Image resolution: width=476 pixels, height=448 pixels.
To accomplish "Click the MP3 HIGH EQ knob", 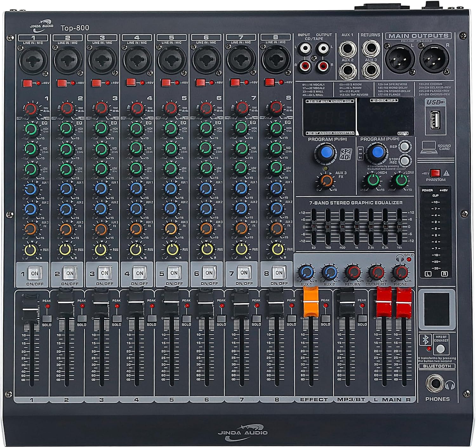I will pyautogui.click(x=373, y=180).
